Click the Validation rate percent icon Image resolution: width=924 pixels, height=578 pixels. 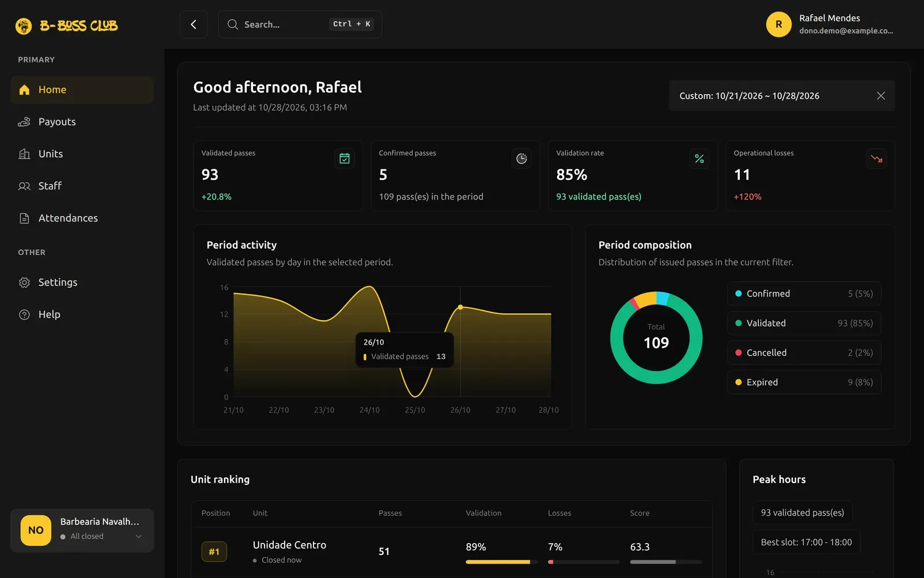[x=699, y=158]
